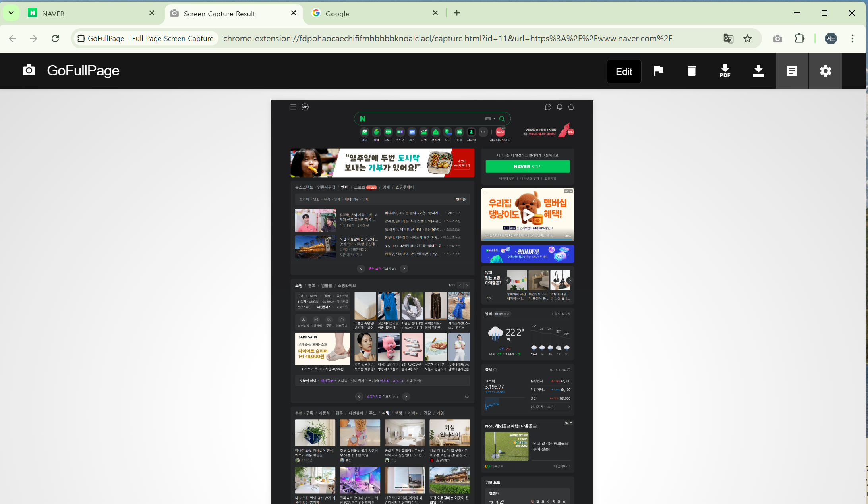This screenshot has height=504, width=868.
Task: Open the files list document icon
Action: (792, 71)
